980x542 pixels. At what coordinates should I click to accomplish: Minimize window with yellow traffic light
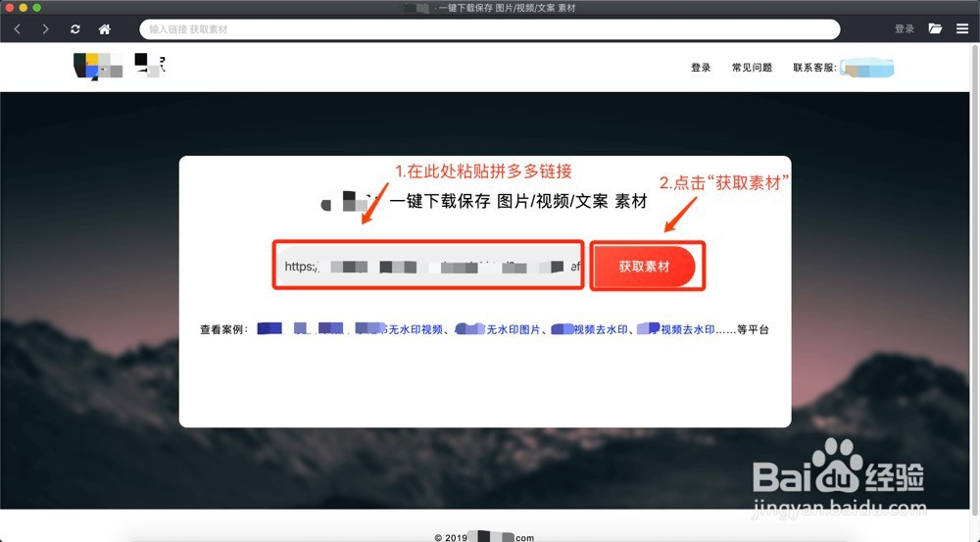pos(24,8)
